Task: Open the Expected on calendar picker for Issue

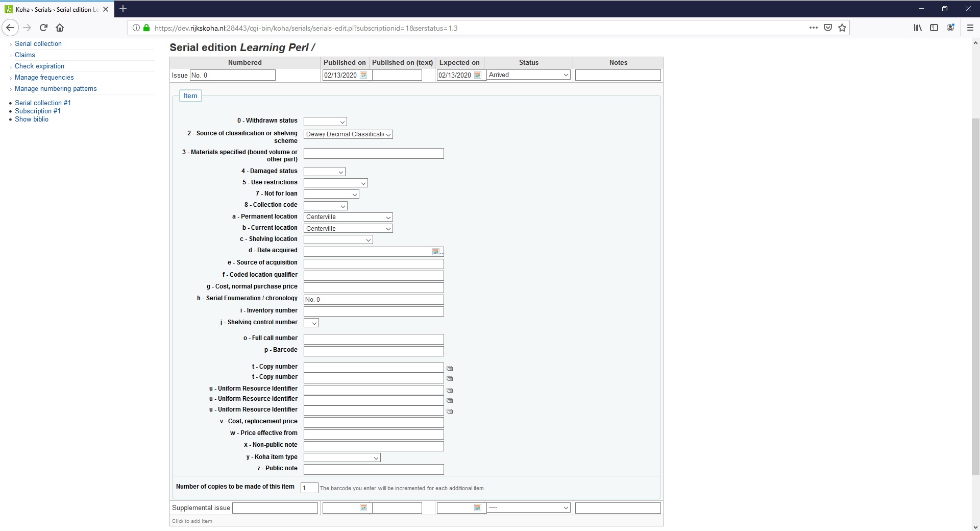Action: coord(478,75)
